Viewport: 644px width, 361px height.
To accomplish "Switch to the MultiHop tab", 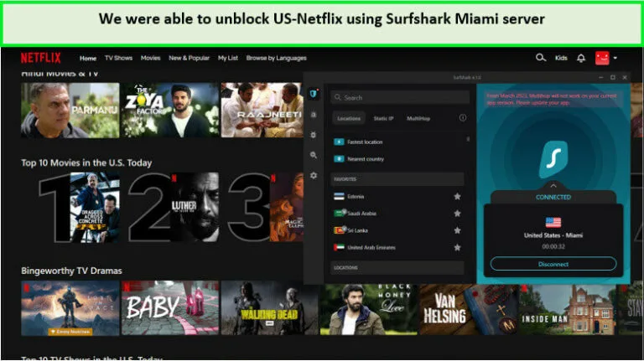I will click(418, 118).
